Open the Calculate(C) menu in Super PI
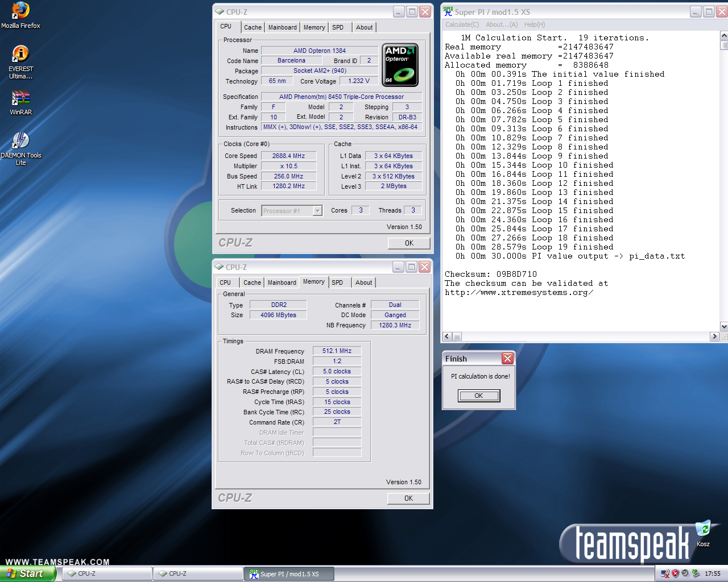The width and height of the screenshot is (728, 582). coord(462,24)
